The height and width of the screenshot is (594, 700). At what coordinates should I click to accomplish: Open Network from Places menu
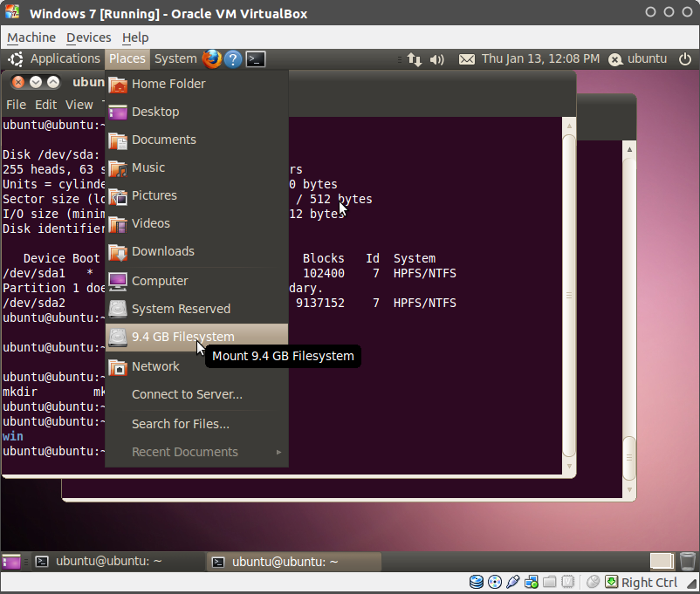point(196,366)
